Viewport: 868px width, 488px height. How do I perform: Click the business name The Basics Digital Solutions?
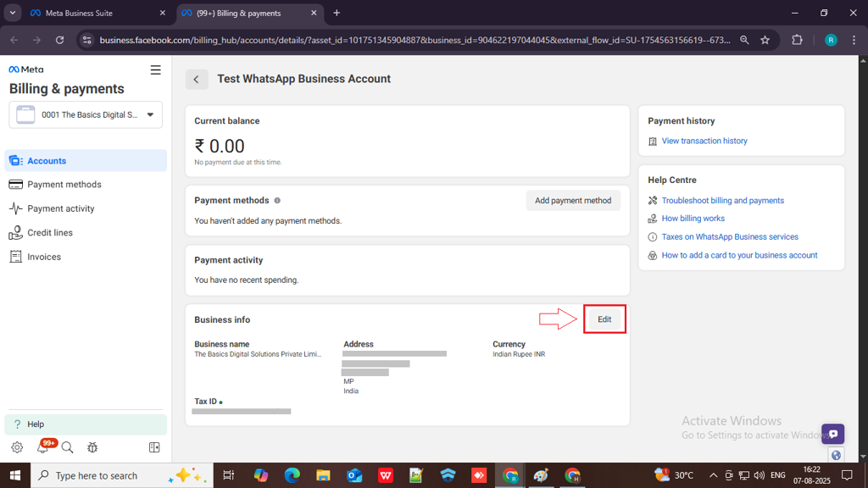pos(258,354)
